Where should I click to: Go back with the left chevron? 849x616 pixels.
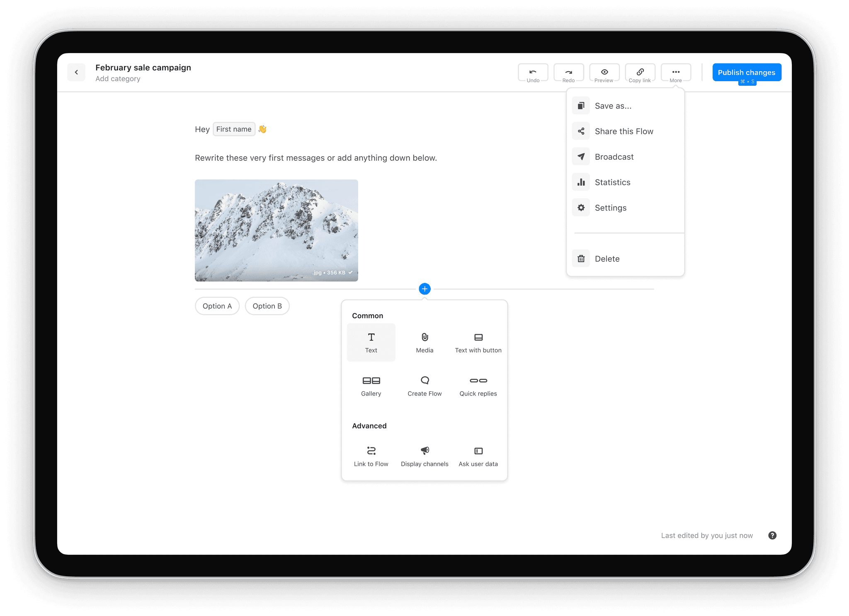[x=76, y=72]
